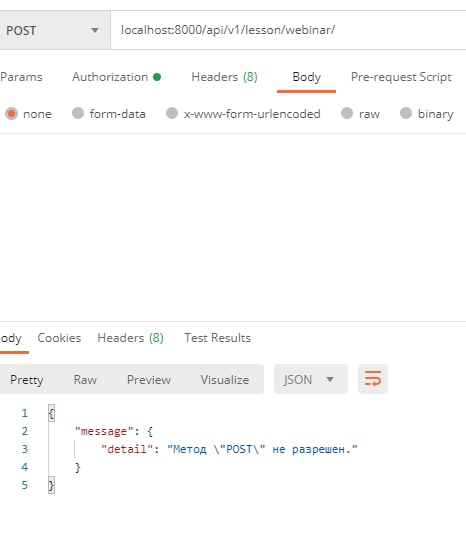Toggle the wrap lines icon in response toolbar
Image resolution: width=466 pixels, height=558 pixels.
(x=373, y=379)
